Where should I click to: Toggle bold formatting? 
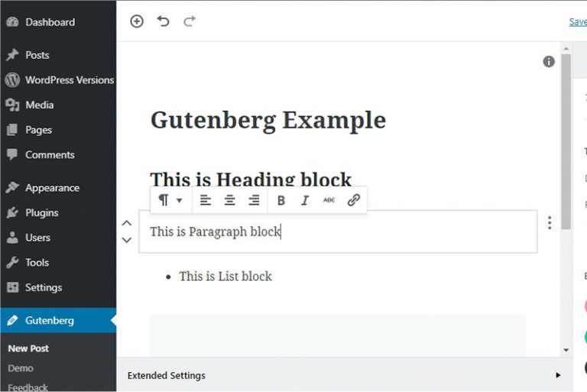(x=281, y=200)
